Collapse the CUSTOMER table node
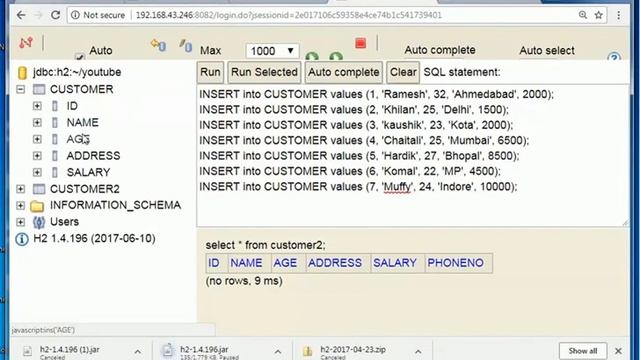The image size is (640, 360). pyautogui.click(x=21, y=89)
